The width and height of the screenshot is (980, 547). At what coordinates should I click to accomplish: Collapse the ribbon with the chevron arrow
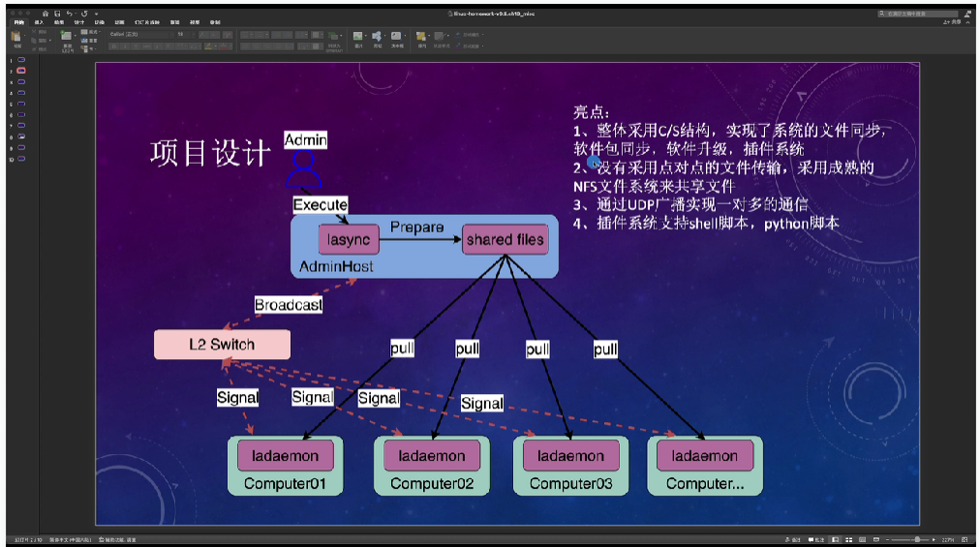(x=969, y=21)
